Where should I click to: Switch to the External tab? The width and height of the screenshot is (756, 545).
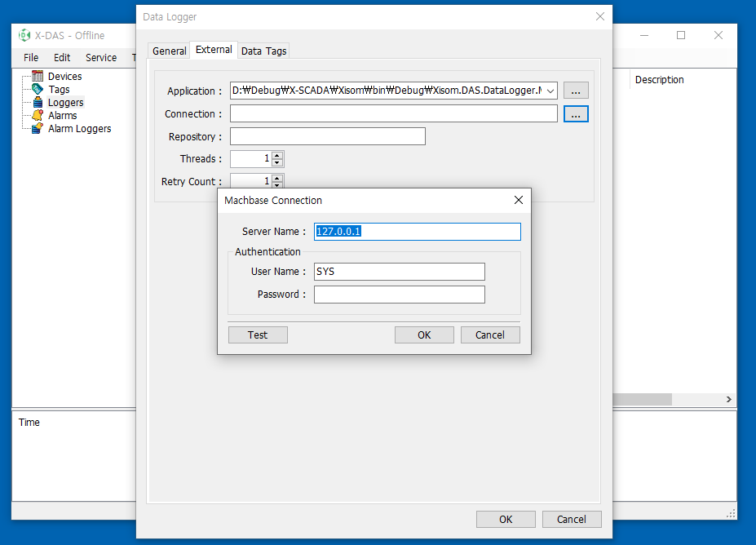tap(214, 50)
